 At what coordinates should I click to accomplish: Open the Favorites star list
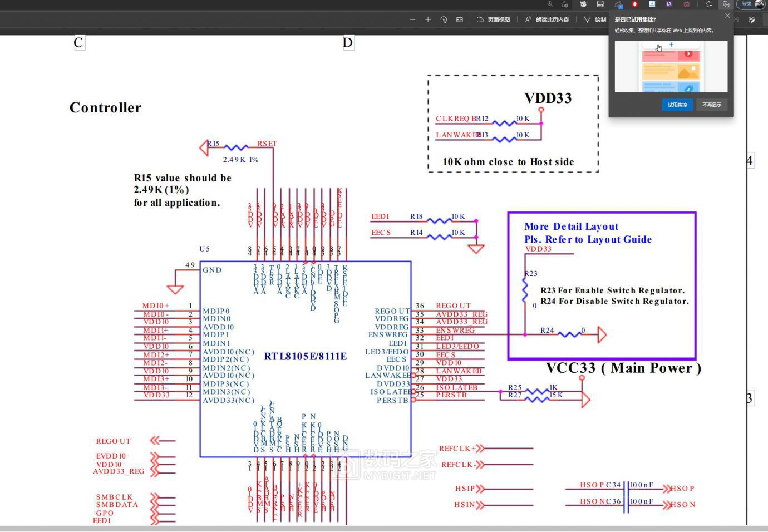(708, 4)
